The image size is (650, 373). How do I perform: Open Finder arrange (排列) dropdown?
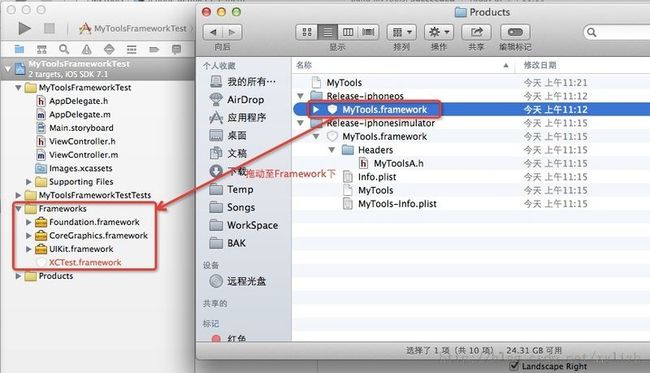pyautogui.click(x=402, y=32)
